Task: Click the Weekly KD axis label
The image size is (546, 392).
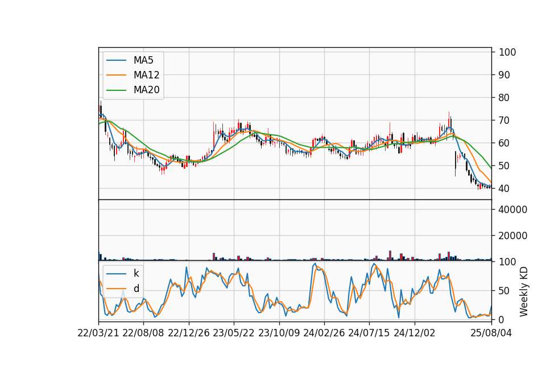Action: point(524,291)
